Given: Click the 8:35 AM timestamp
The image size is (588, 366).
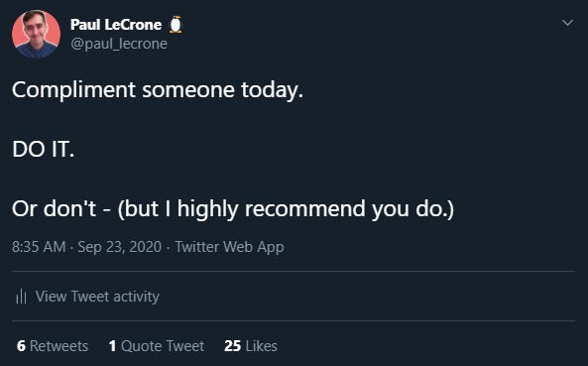Looking at the screenshot, I should (x=39, y=247).
